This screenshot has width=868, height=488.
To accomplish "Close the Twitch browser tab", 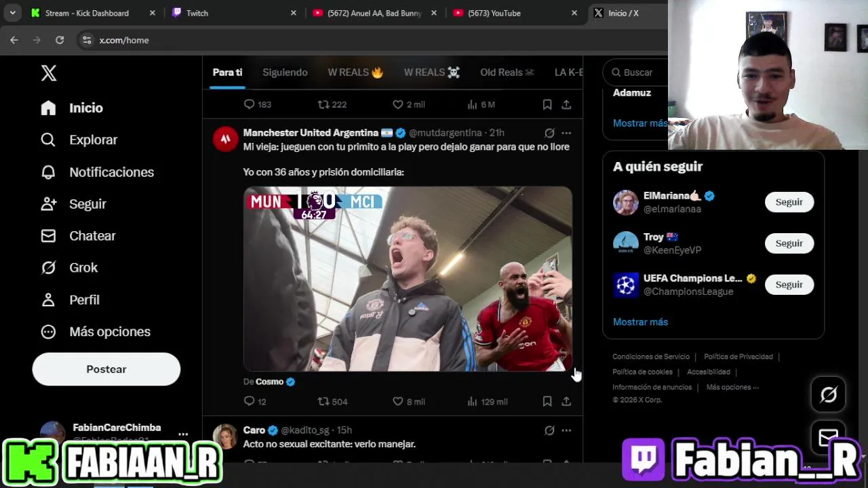I will (x=294, y=13).
